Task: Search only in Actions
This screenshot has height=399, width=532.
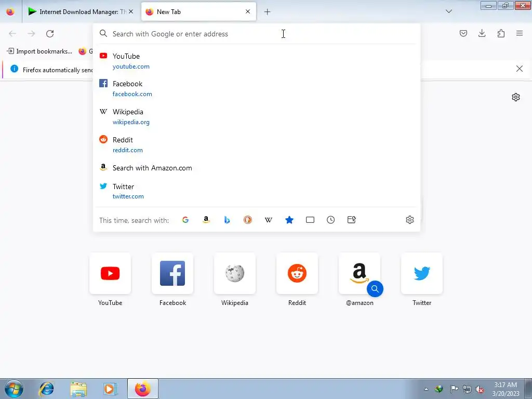Action: point(352,220)
